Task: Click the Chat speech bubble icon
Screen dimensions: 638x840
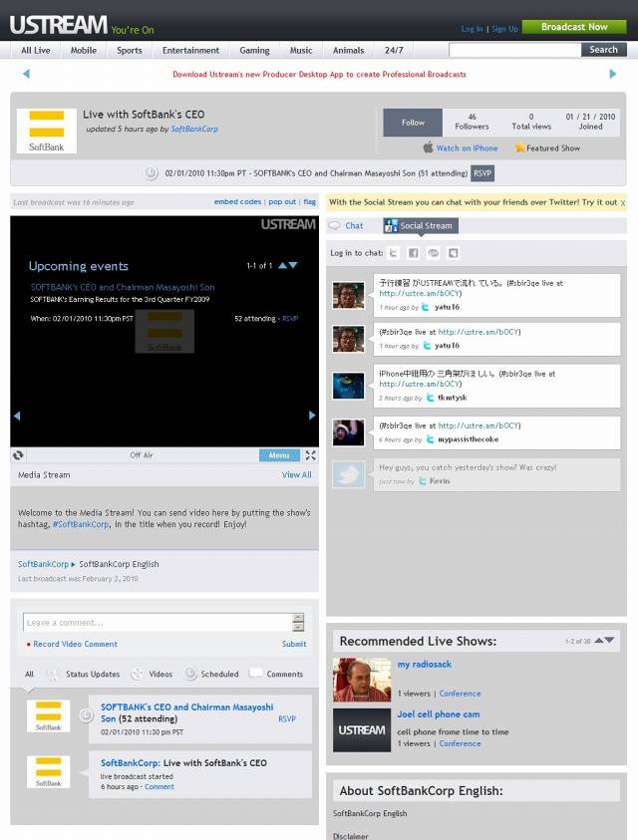Action: (x=335, y=225)
